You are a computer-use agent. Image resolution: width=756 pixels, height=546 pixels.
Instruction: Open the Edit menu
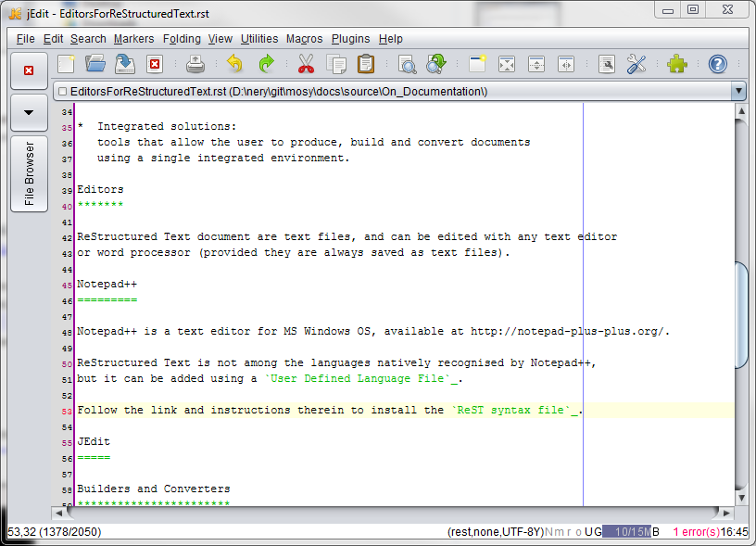(x=53, y=39)
